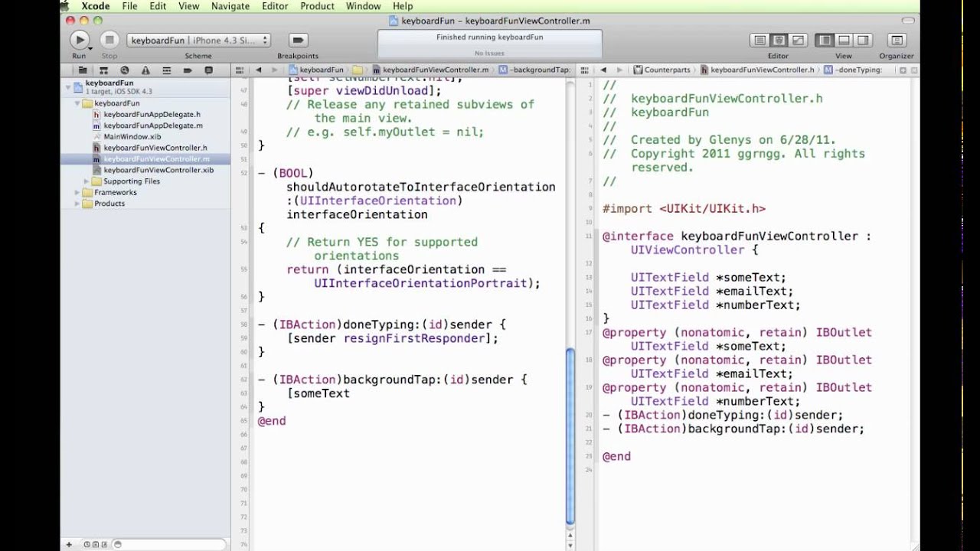Show the Issue navigator
The width and height of the screenshot is (980, 551).
point(145,70)
